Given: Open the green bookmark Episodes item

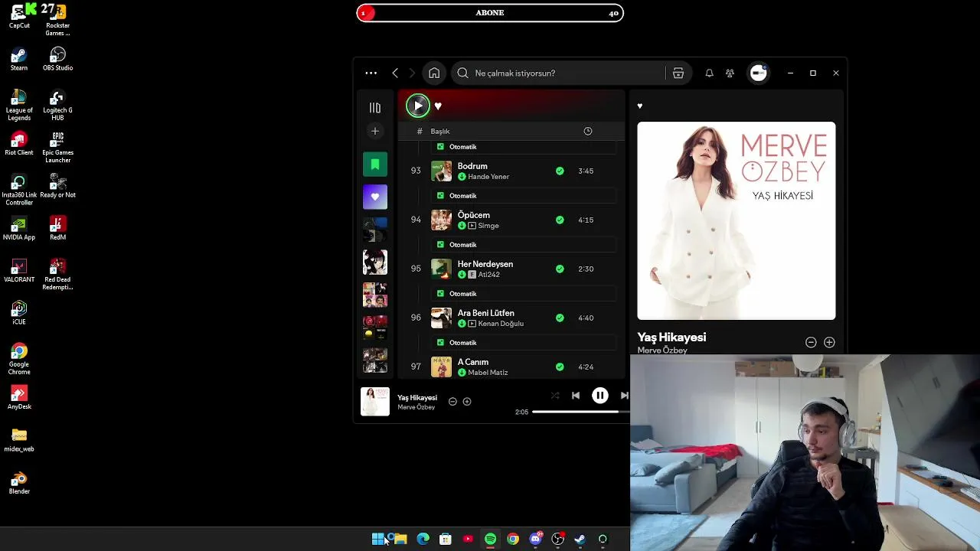Looking at the screenshot, I should tap(375, 165).
